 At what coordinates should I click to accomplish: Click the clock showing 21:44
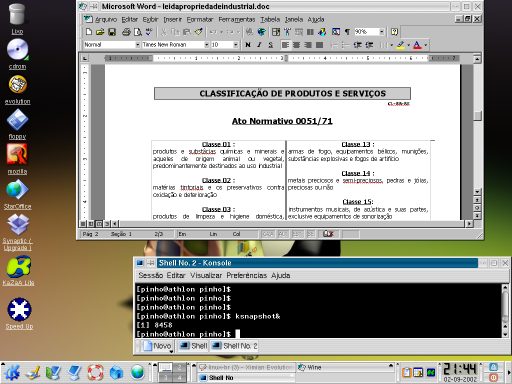460,369
